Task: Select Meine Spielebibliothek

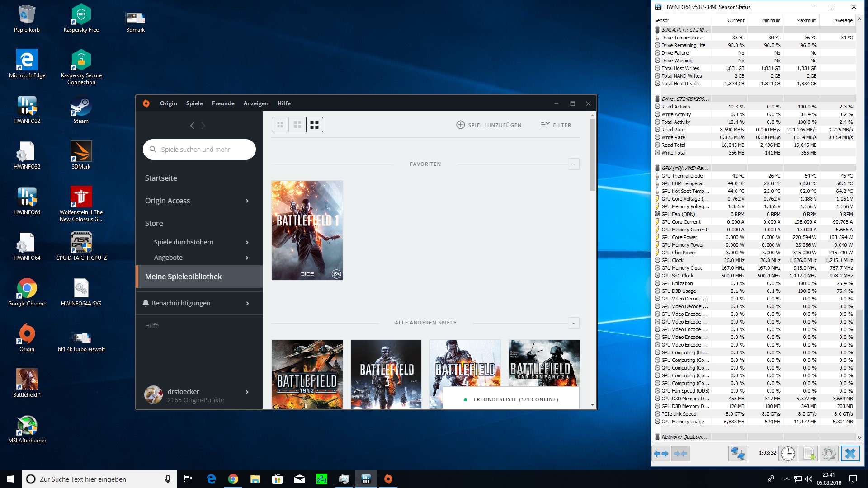Action: click(199, 277)
